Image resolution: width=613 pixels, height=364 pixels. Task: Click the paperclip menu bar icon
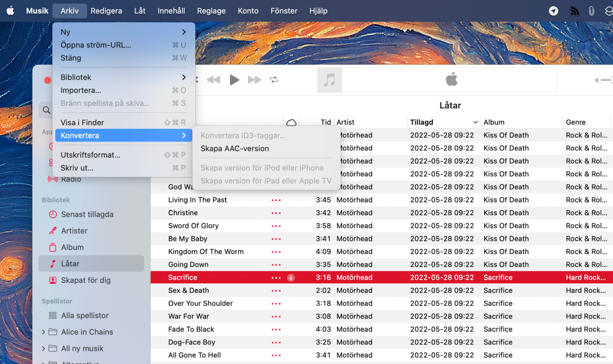[591, 11]
